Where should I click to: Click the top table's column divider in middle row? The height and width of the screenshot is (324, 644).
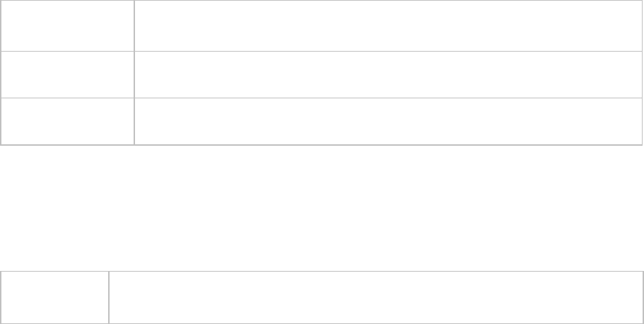click(134, 74)
